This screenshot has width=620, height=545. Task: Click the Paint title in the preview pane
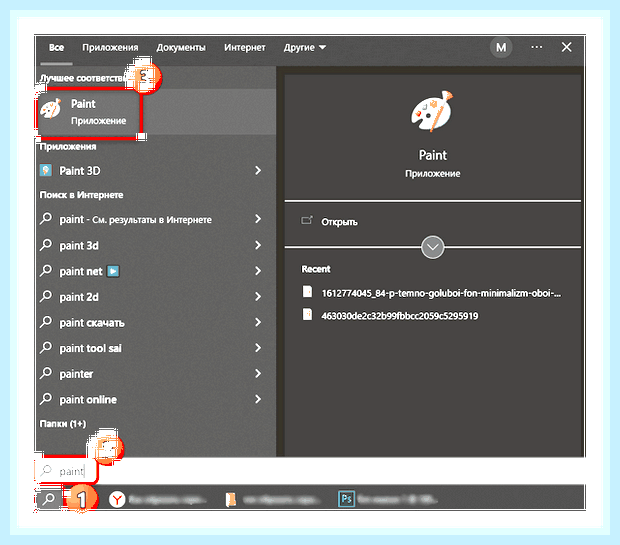(433, 155)
